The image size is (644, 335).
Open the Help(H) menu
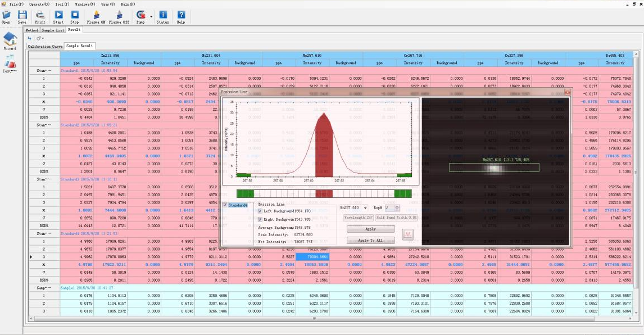(x=128, y=4)
